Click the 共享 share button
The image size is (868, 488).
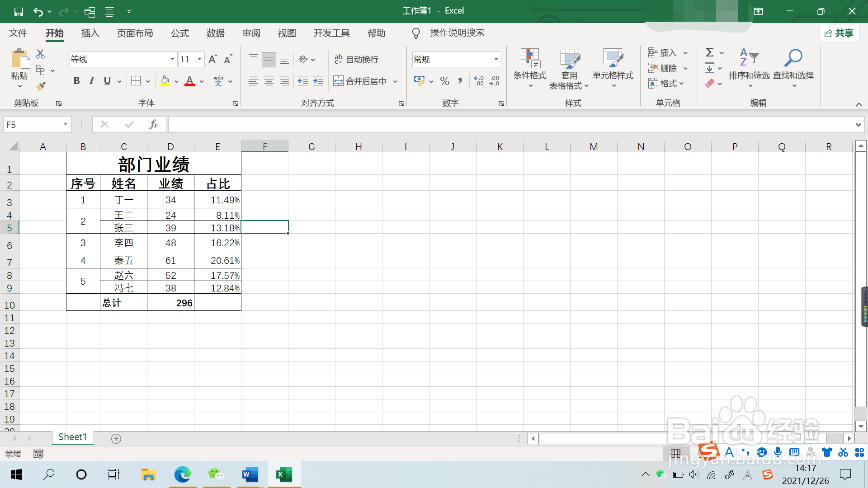839,33
